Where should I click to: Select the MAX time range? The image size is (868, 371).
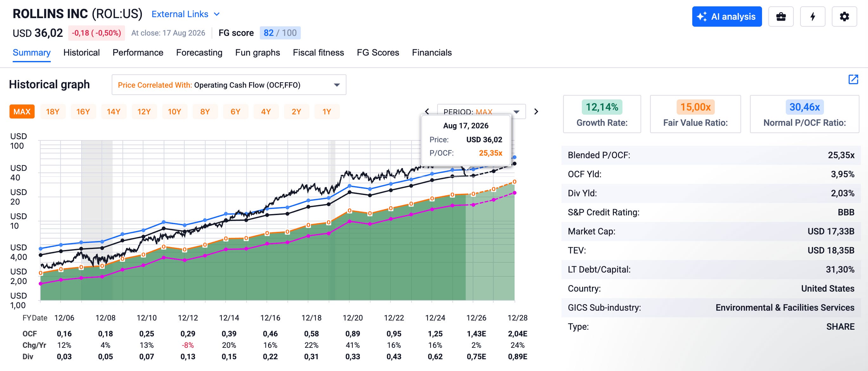22,111
